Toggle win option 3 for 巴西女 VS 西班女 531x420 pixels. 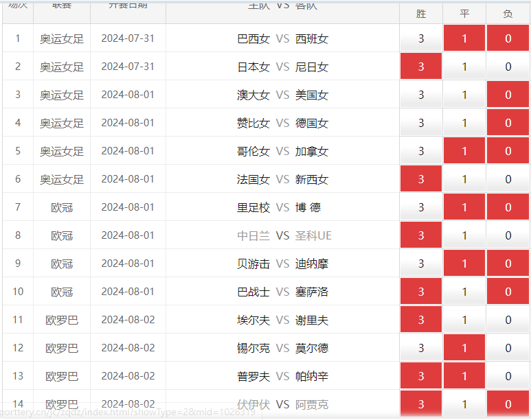(421, 38)
